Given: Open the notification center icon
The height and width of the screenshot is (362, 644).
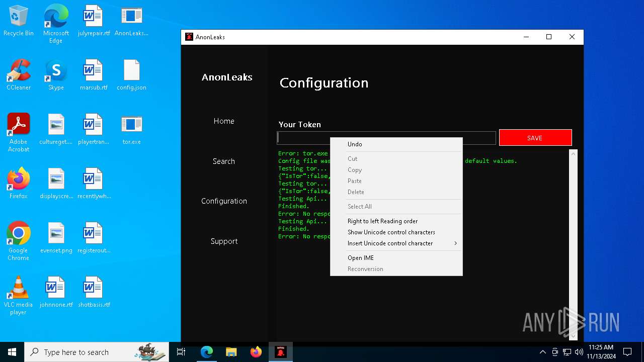Looking at the screenshot, I should coord(627,352).
